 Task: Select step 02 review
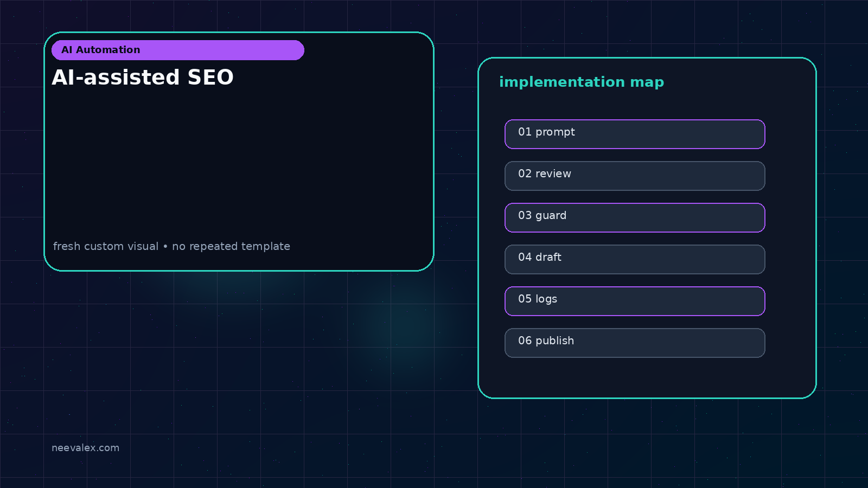pyautogui.click(x=635, y=176)
